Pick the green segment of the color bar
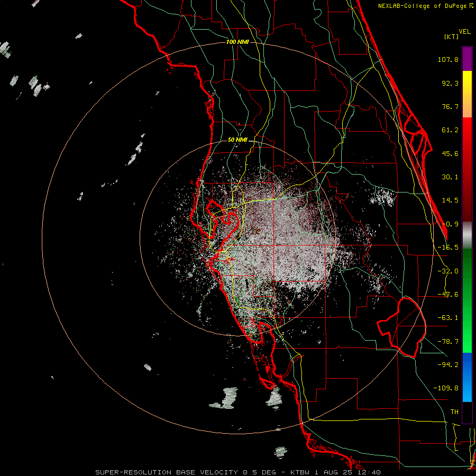 467,300
